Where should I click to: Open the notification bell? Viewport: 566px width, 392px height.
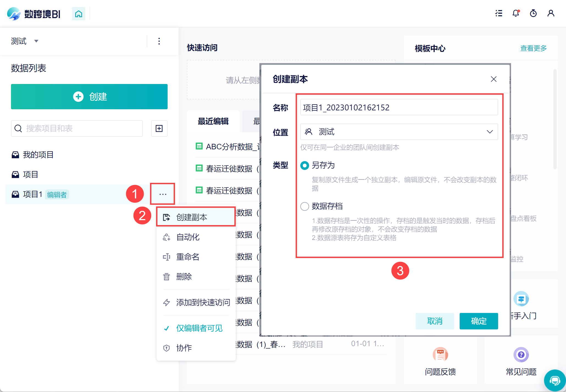[x=516, y=13]
